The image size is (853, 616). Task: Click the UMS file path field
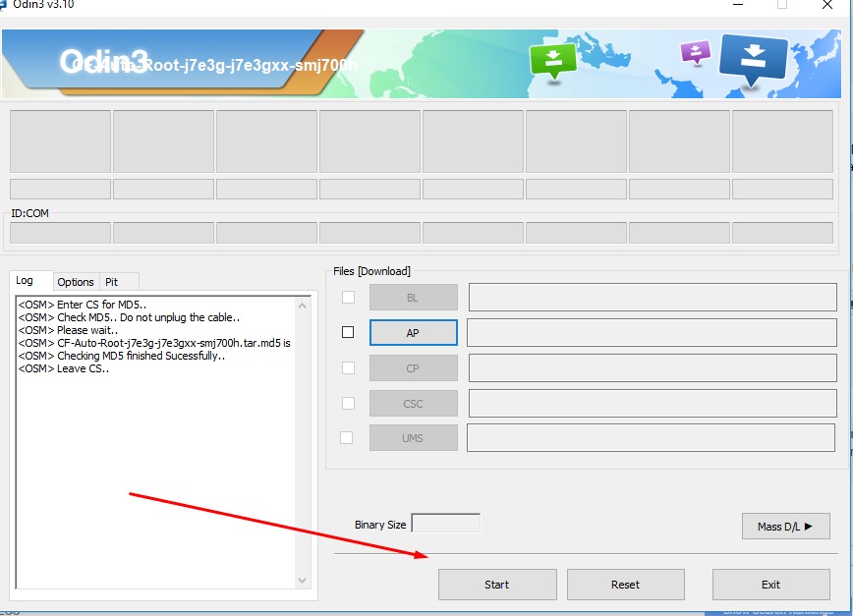652,437
